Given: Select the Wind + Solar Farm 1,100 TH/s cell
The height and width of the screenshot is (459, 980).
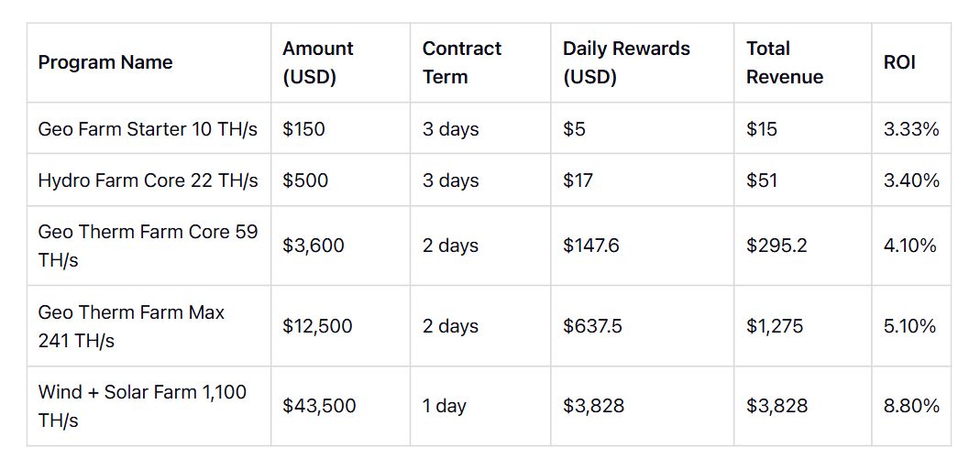Looking at the screenshot, I should [x=142, y=406].
